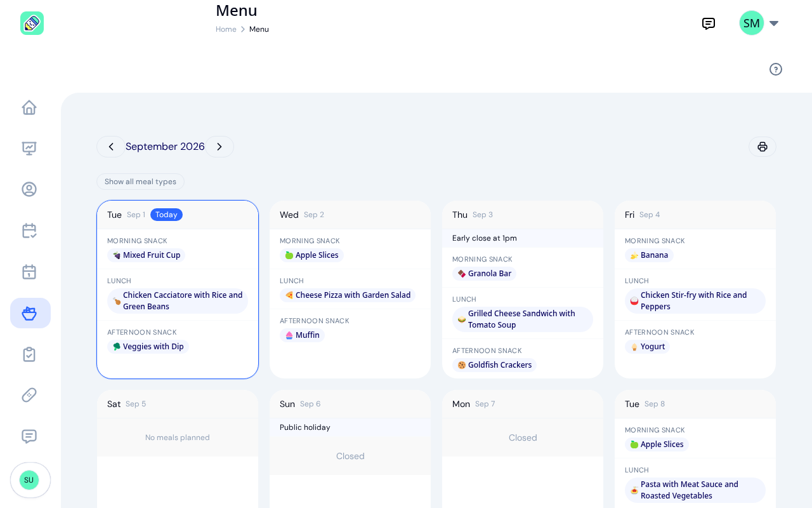Image resolution: width=812 pixels, height=508 pixels.
Task: Open the clipboard checklist sidebar icon
Action: pyautogui.click(x=29, y=354)
